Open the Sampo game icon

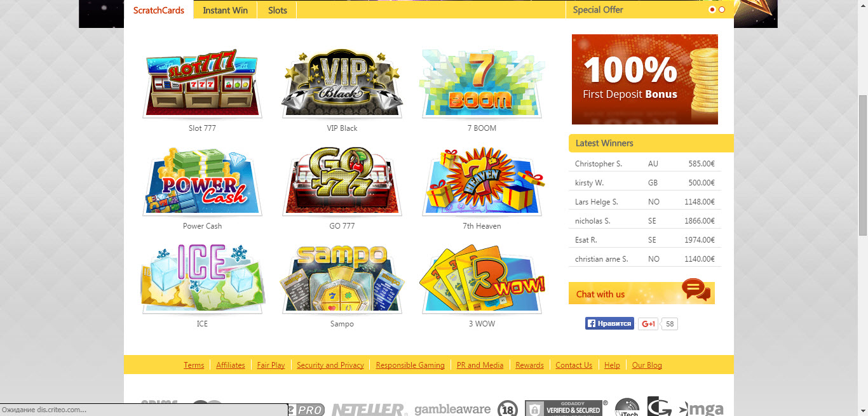click(342, 279)
